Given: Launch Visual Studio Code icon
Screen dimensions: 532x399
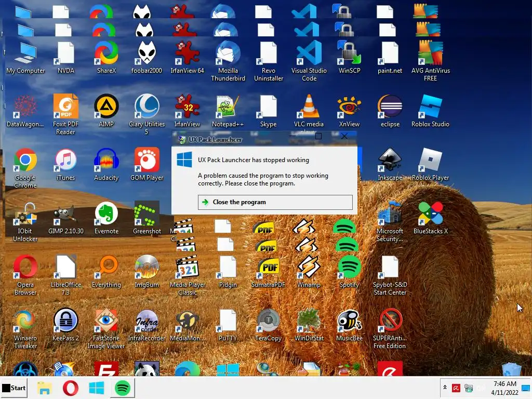Looking at the screenshot, I should click(x=309, y=62).
